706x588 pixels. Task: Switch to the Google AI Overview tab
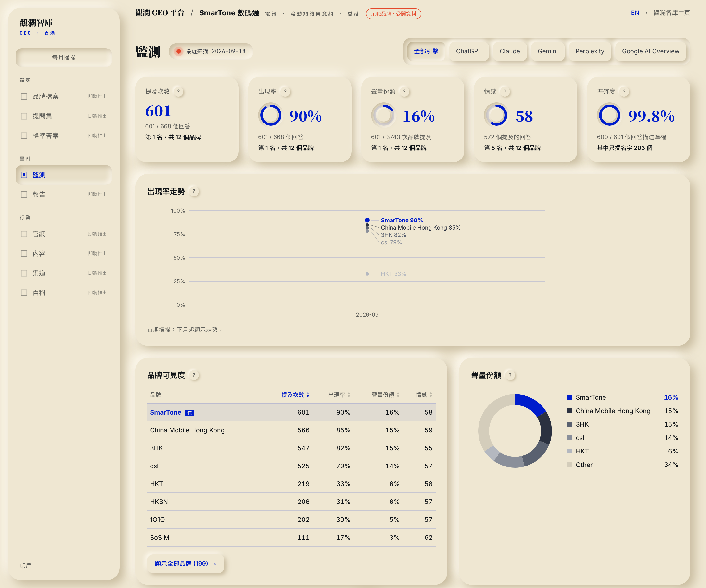coord(651,51)
